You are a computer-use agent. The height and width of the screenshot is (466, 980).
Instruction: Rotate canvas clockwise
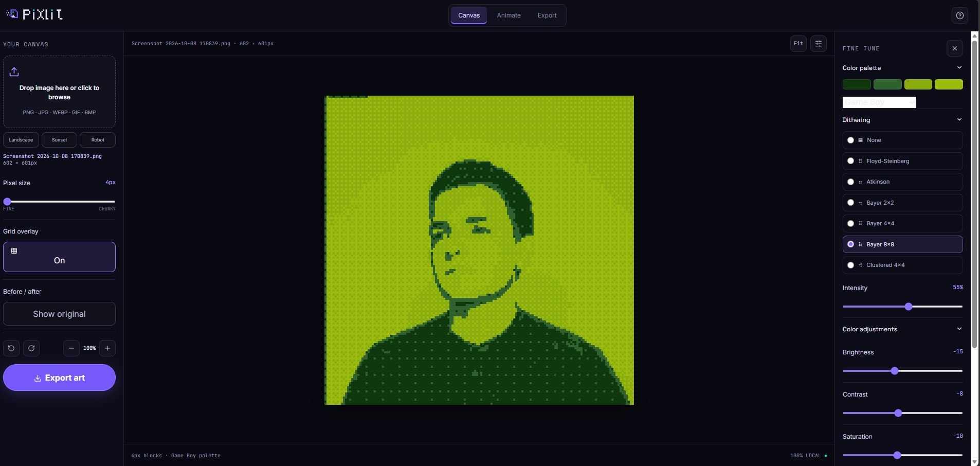pyautogui.click(x=31, y=348)
